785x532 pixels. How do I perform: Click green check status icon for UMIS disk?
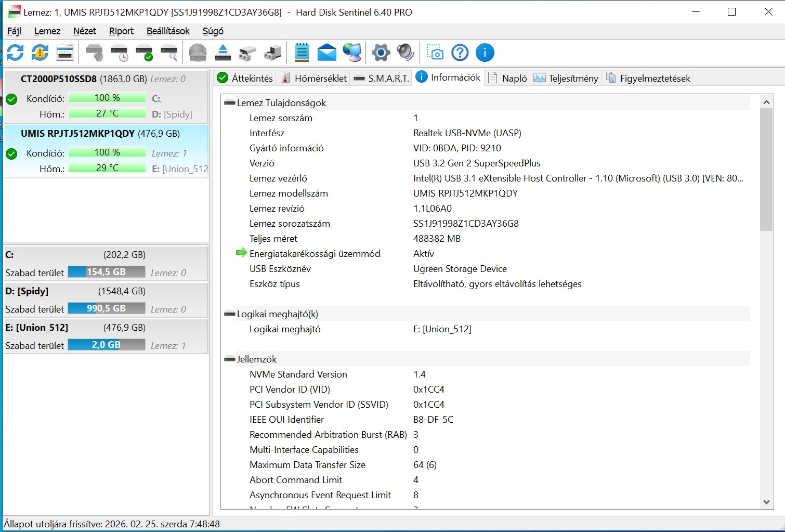pyautogui.click(x=11, y=153)
